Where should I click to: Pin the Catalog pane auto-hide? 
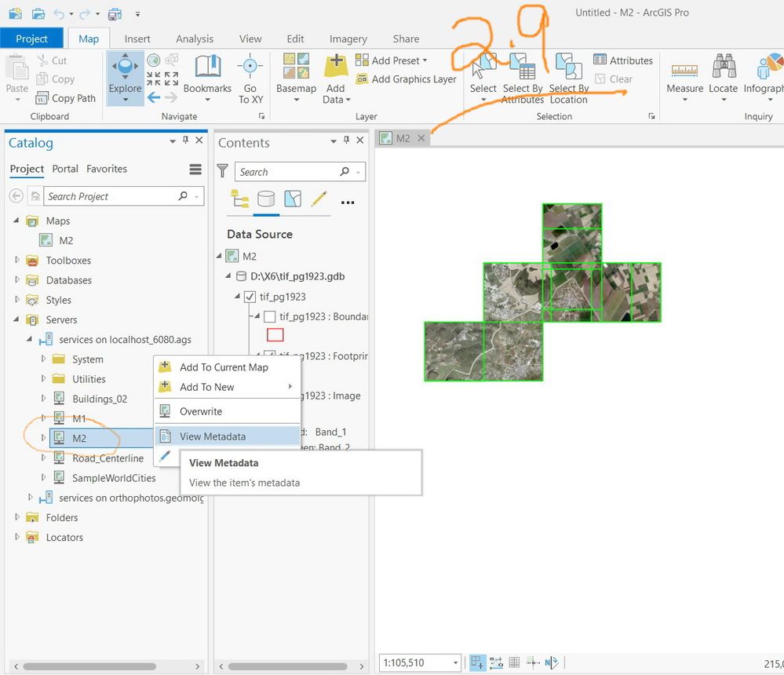[x=185, y=140]
